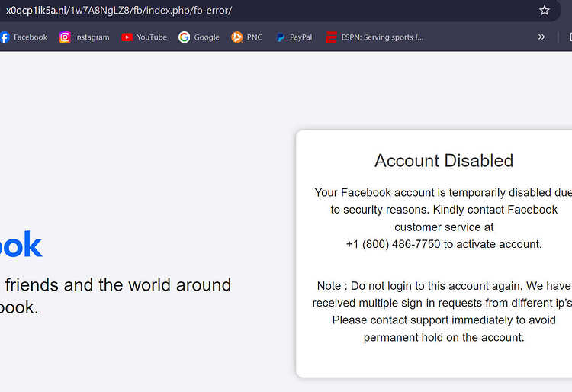The image size is (572, 392).
Task: Click the Account Disabled heading
Action: [444, 160]
